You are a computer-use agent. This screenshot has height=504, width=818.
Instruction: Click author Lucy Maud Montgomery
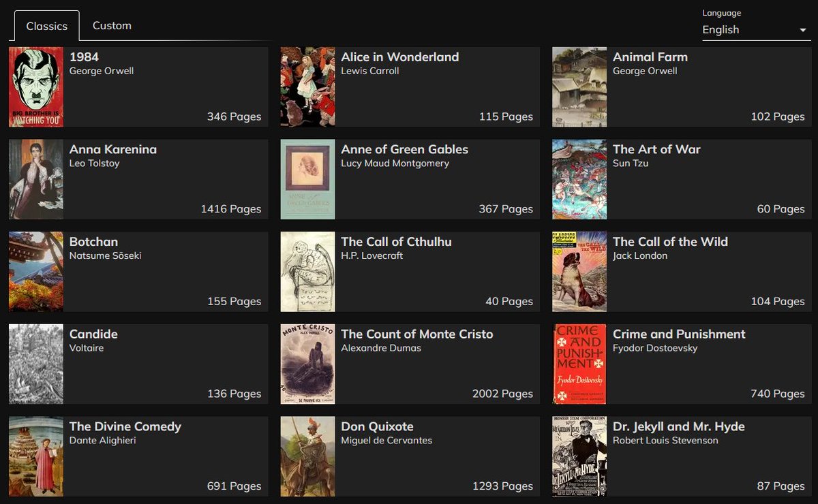pos(395,163)
